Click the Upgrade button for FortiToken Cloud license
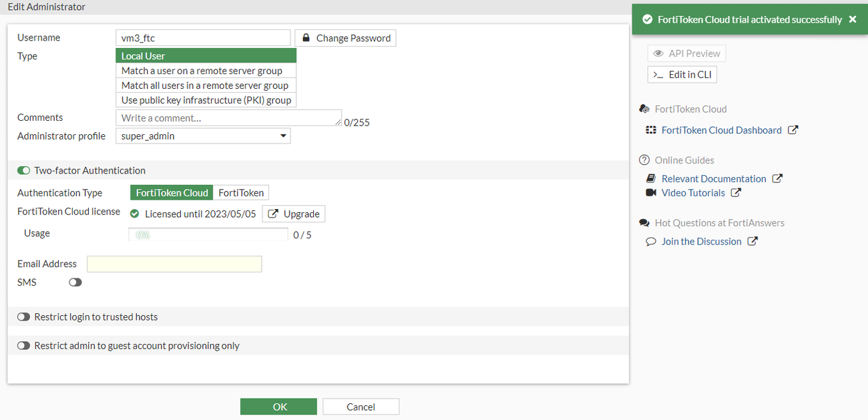 (293, 214)
